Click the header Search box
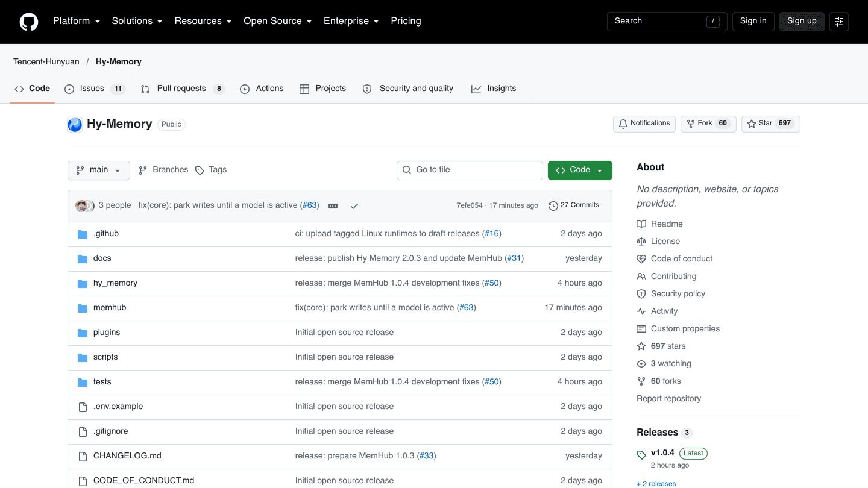 pyautogui.click(x=667, y=22)
